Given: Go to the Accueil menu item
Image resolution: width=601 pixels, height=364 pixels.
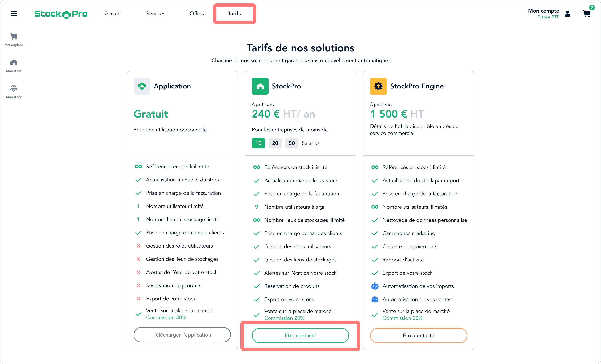Looking at the screenshot, I should (113, 14).
